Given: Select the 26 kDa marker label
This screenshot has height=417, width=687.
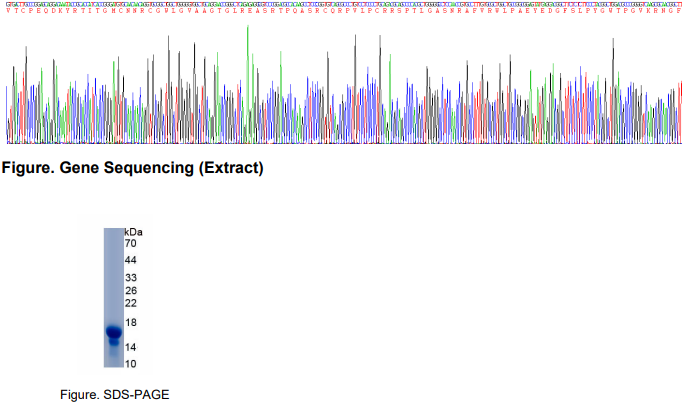Looking at the screenshot, I should point(130,290).
